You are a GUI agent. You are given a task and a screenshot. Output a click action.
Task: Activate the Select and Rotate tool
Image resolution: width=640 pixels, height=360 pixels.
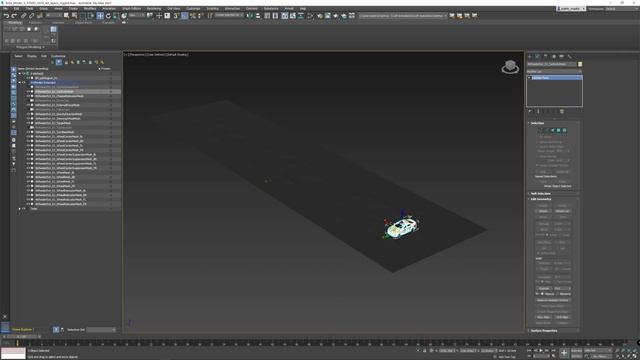click(x=108, y=16)
